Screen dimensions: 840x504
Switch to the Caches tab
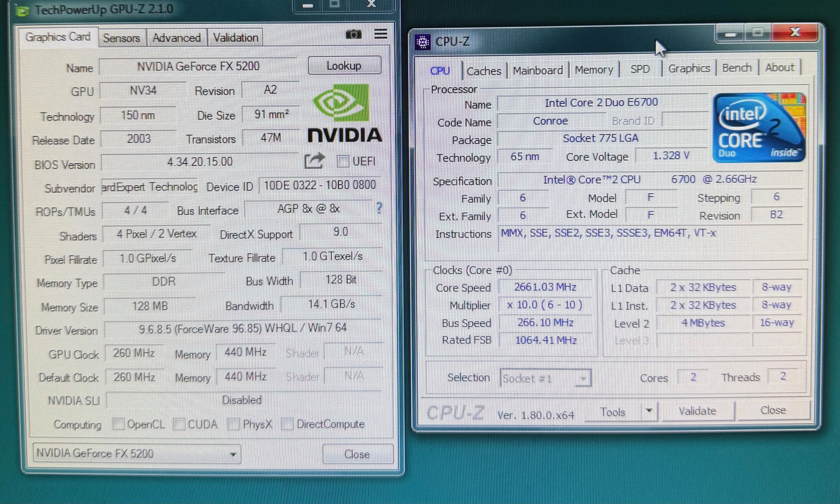coord(484,71)
